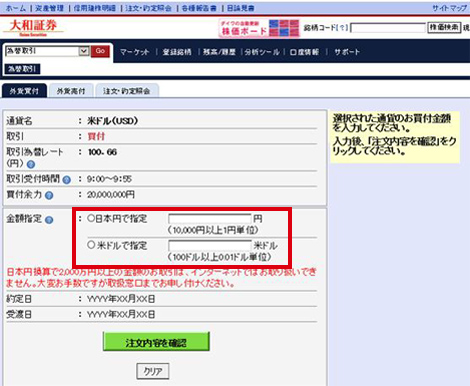Focus the yen amount input field

pos(210,219)
